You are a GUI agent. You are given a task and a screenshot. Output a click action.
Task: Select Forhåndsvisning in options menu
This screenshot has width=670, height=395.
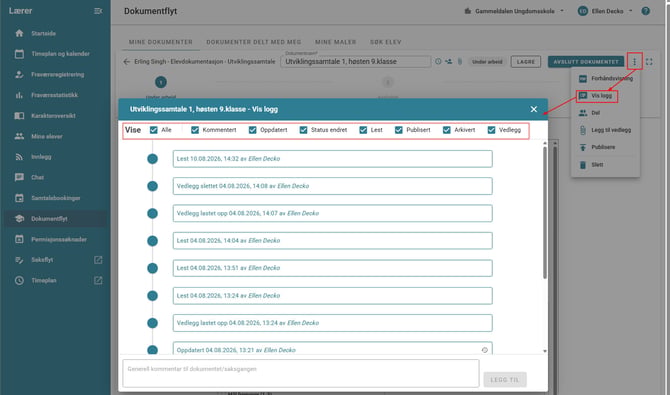605,79
